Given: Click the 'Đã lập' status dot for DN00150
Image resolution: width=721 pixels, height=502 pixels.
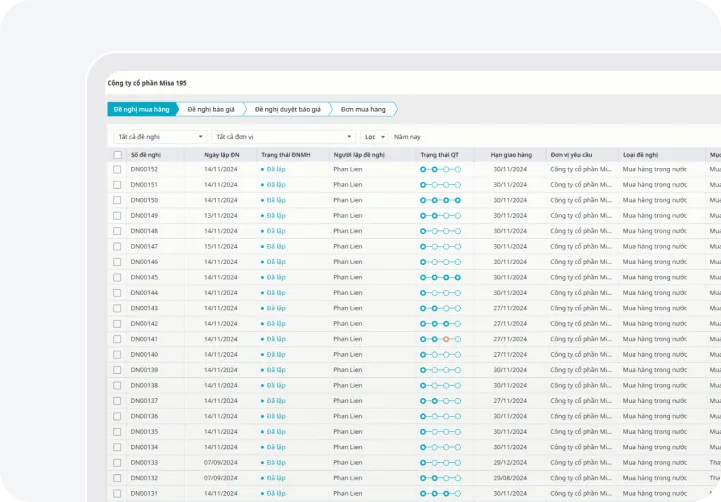Looking at the screenshot, I should tap(262, 200).
